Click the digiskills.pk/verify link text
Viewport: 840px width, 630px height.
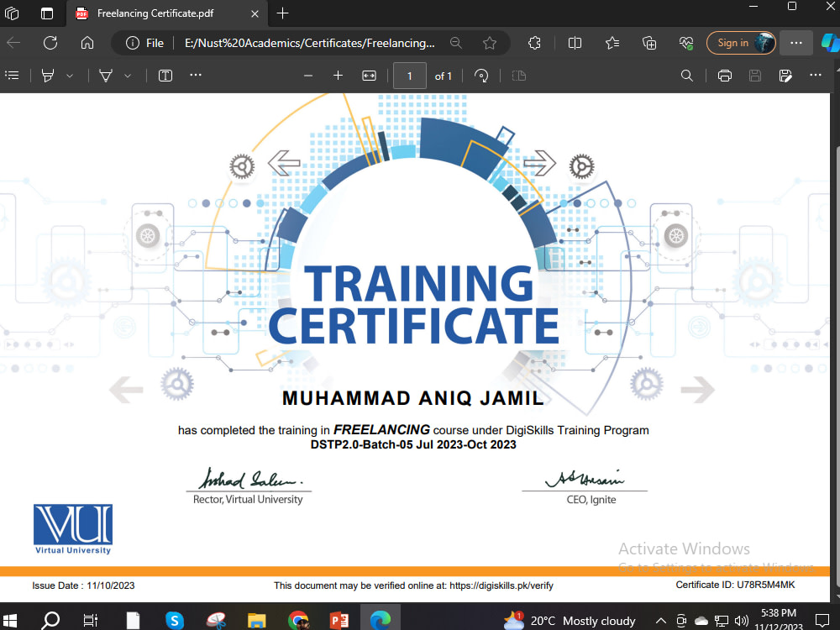tap(501, 585)
